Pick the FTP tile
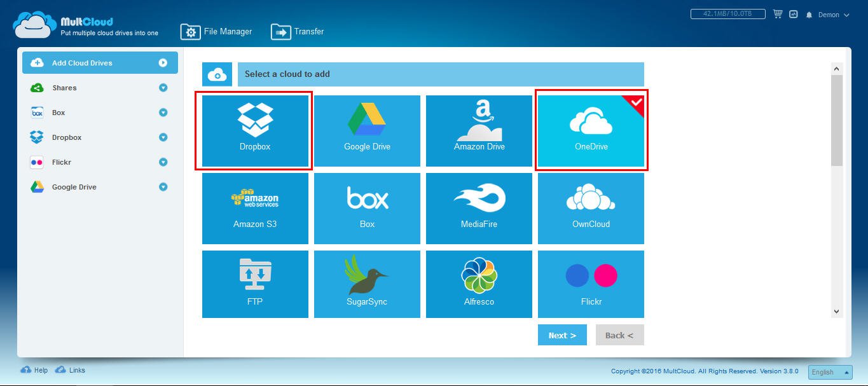This screenshot has width=868, height=386. click(x=255, y=284)
